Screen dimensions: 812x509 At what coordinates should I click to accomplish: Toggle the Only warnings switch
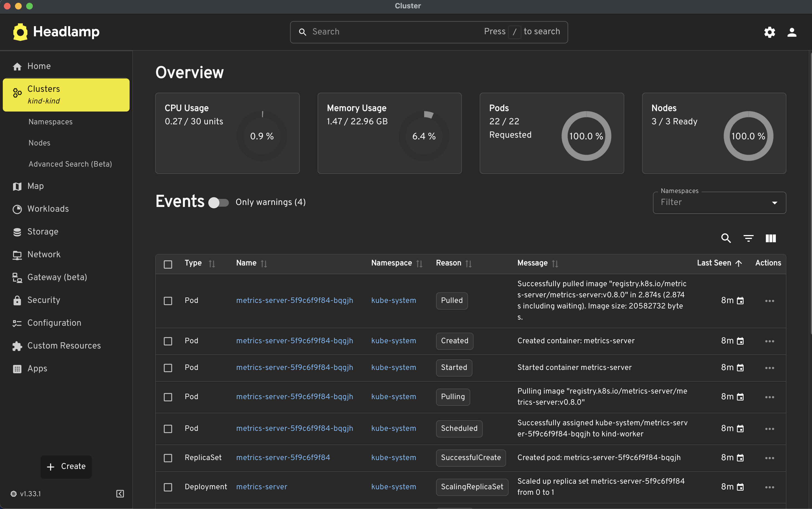(x=218, y=202)
